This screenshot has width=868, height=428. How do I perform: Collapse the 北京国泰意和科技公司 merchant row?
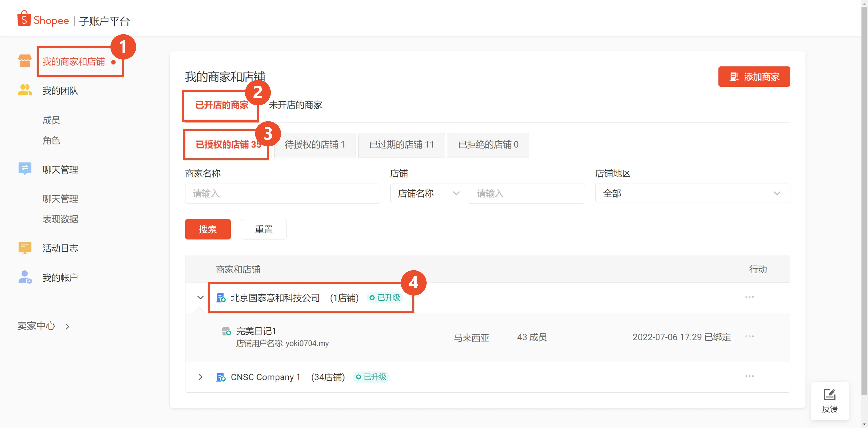(200, 298)
